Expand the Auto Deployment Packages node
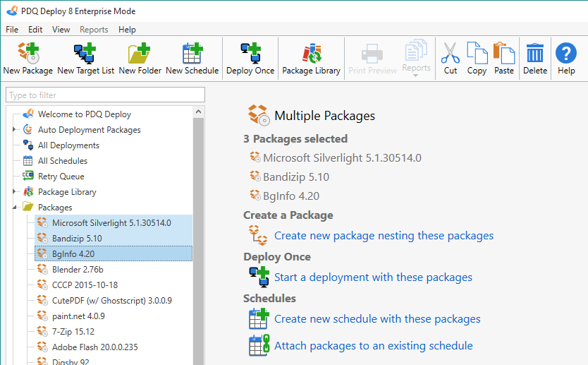Screen dimensions: 588x365 coord(14,130)
